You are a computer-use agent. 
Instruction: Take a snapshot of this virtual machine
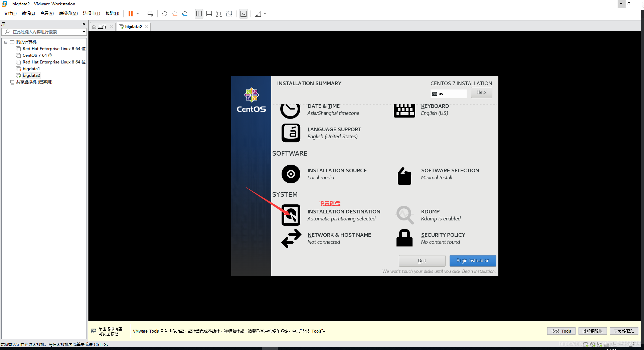[x=164, y=14]
